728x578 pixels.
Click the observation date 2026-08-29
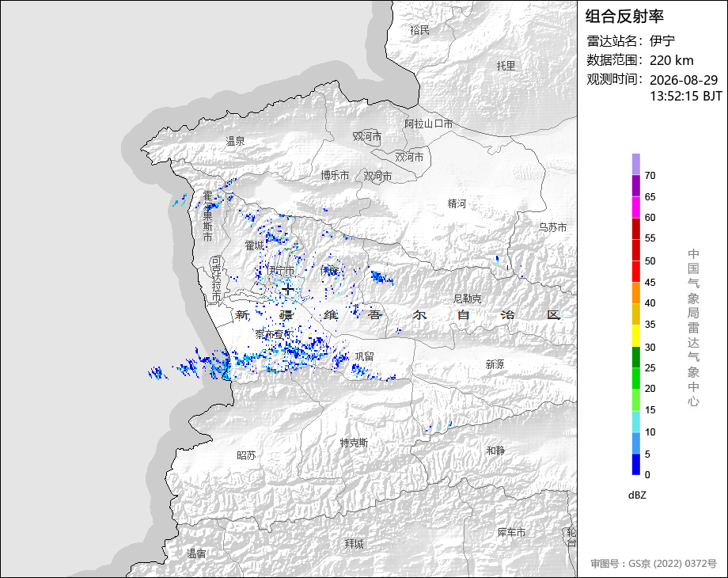[684, 80]
